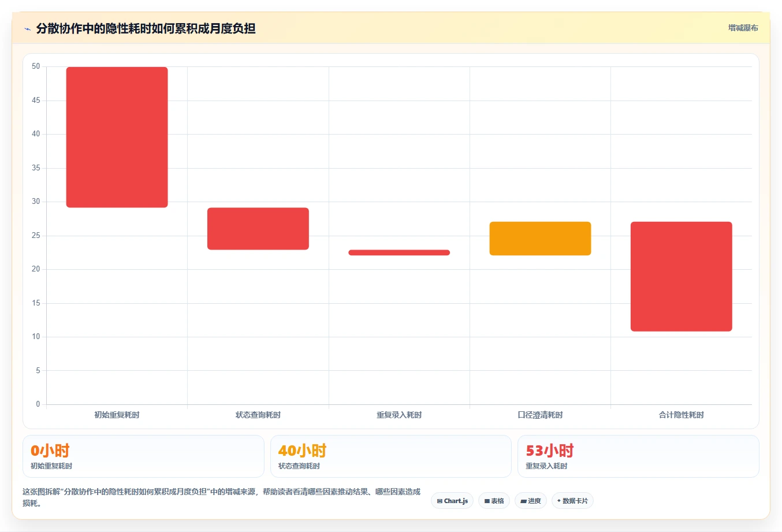Screen dimensions: 782x532
Task: Click the x-axis label 初始重复耗时
Action: point(117,415)
